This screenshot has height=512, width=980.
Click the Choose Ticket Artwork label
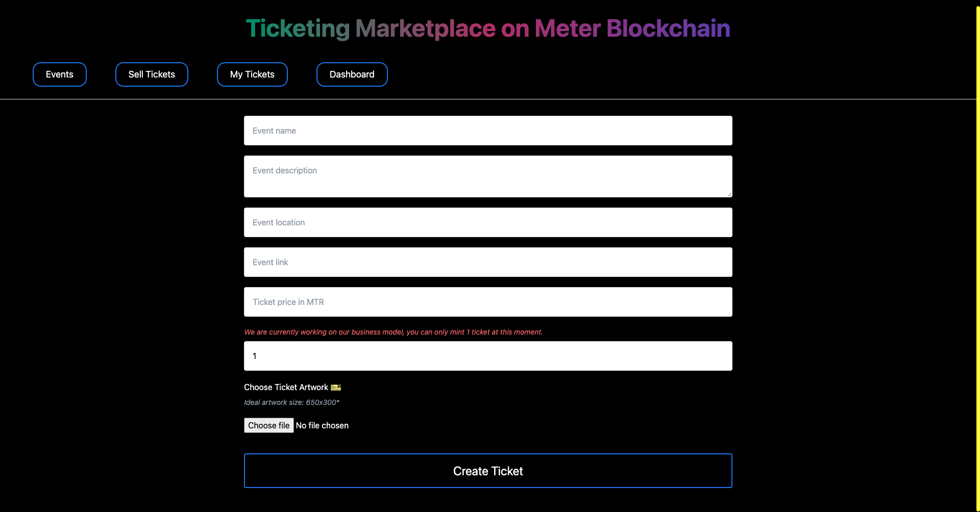pos(286,388)
